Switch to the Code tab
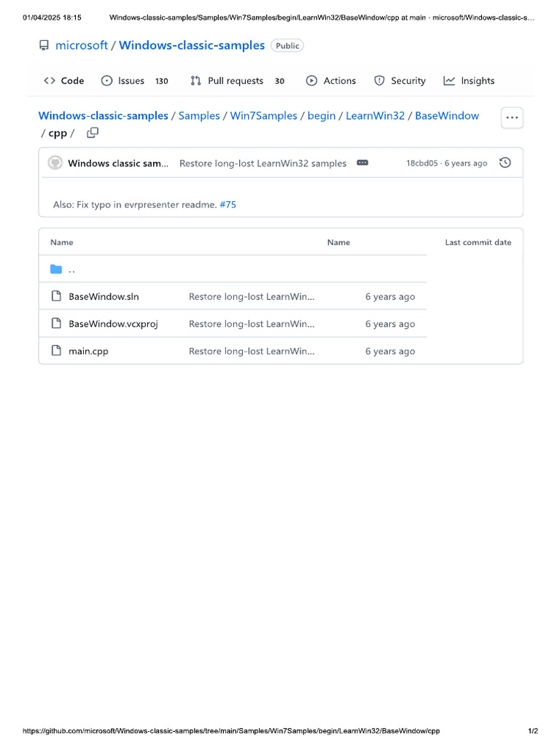The image size is (560, 747). pyautogui.click(x=64, y=80)
